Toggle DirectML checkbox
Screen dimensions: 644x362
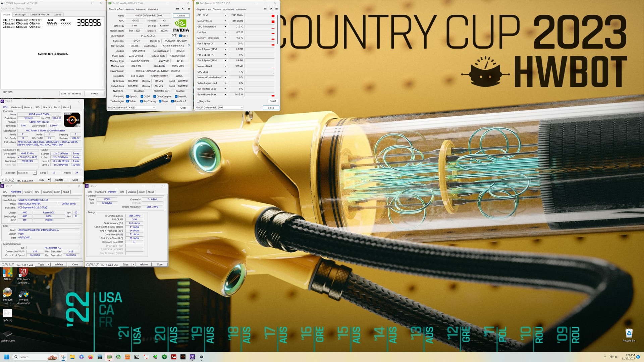pyautogui.click(x=176, y=97)
